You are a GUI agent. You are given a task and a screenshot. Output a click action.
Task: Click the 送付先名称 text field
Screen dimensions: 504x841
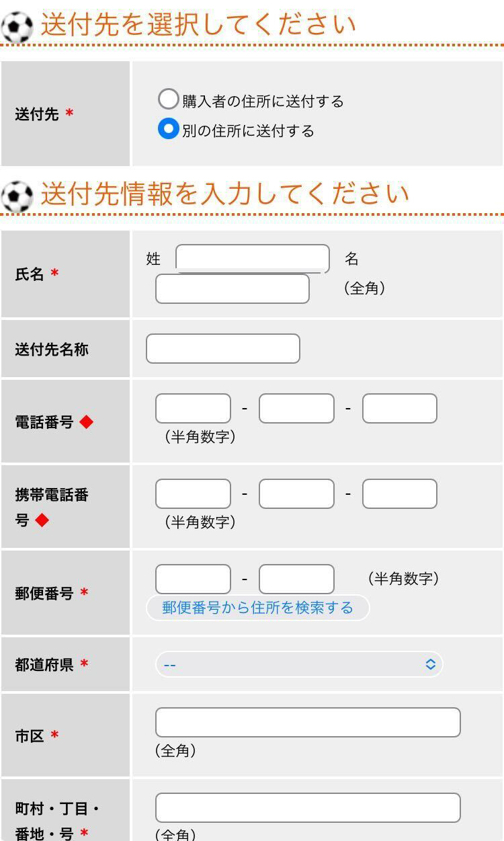(222, 349)
